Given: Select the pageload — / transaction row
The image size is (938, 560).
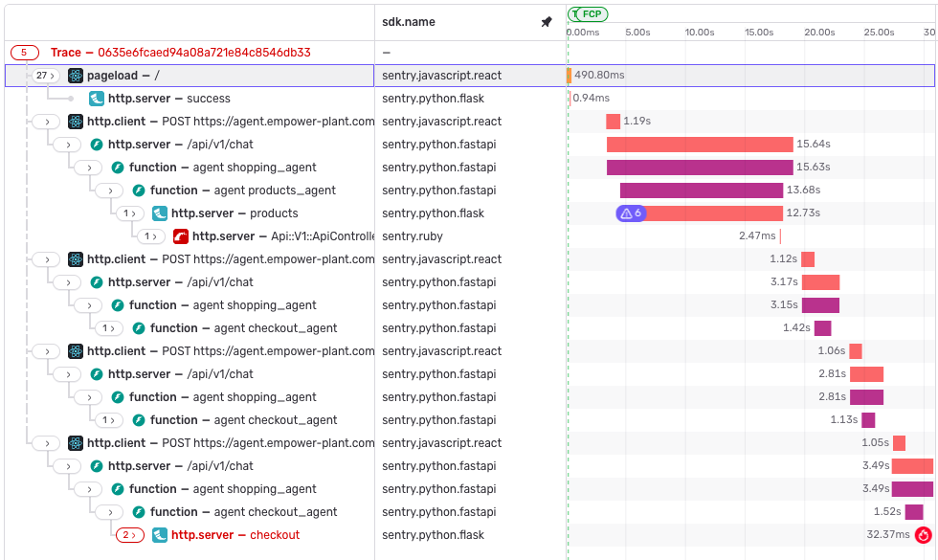Looking at the screenshot, I should (470, 76).
